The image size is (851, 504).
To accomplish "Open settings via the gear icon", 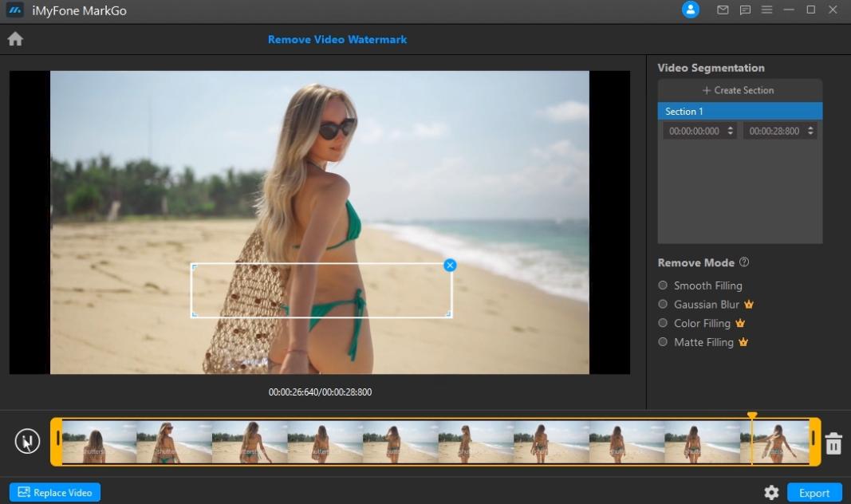I will 771,493.
